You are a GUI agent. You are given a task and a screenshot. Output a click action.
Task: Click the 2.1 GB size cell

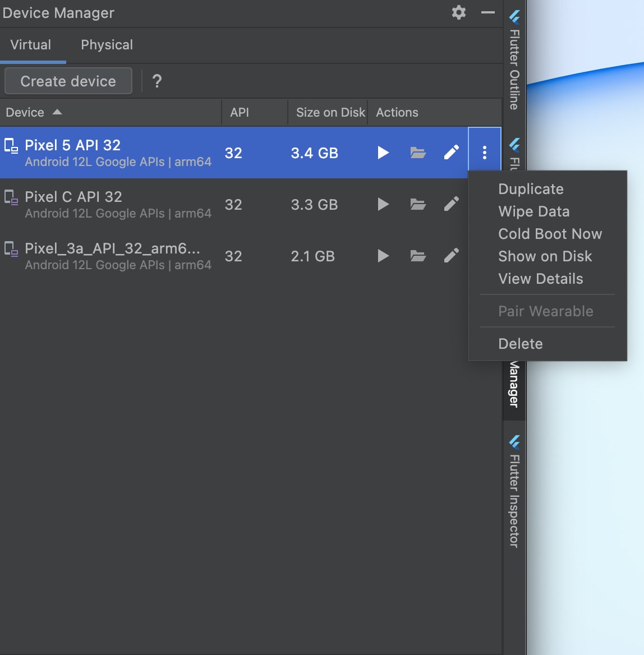(312, 256)
